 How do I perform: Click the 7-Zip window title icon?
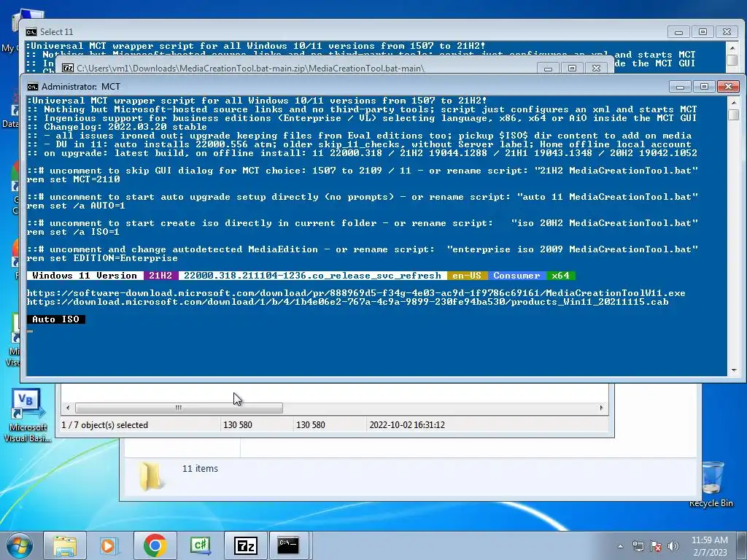point(68,68)
